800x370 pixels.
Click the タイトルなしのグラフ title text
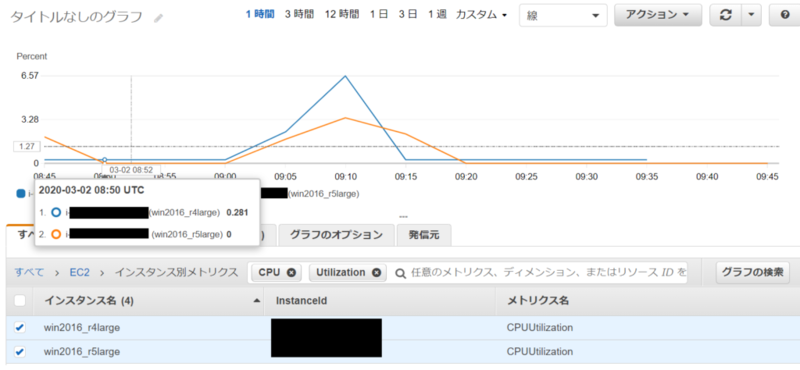[x=77, y=17]
